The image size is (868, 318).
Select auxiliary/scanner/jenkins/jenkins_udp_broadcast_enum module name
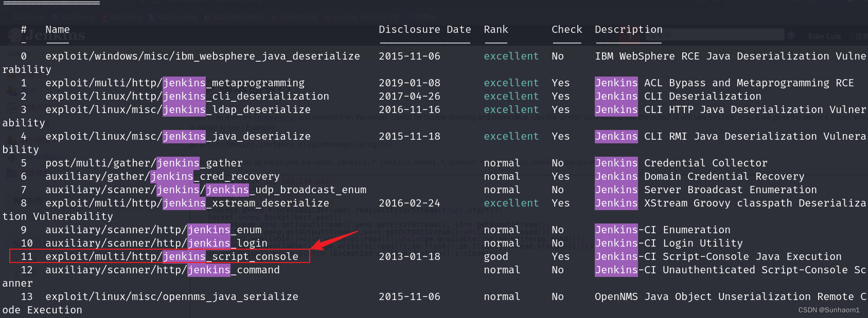tap(206, 190)
